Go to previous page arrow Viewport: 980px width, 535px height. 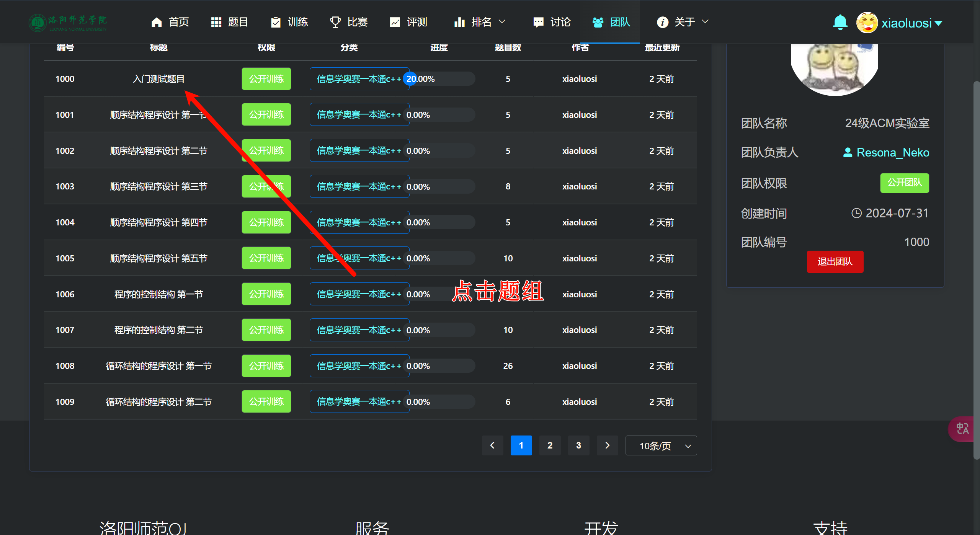click(492, 445)
